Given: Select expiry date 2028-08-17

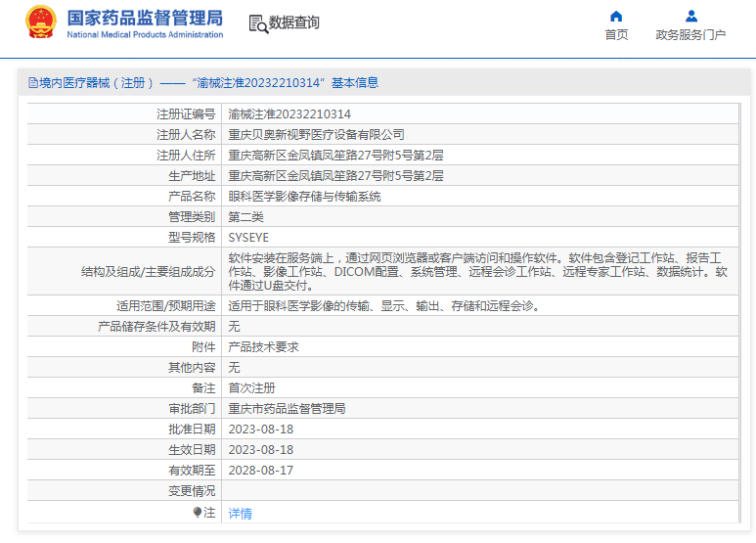Looking at the screenshot, I should click(260, 471).
